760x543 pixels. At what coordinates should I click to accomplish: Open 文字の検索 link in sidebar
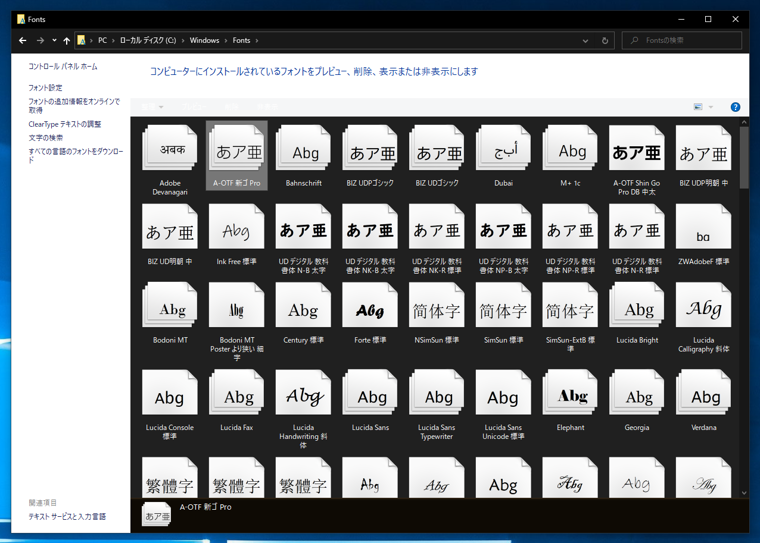tap(46, 138)
